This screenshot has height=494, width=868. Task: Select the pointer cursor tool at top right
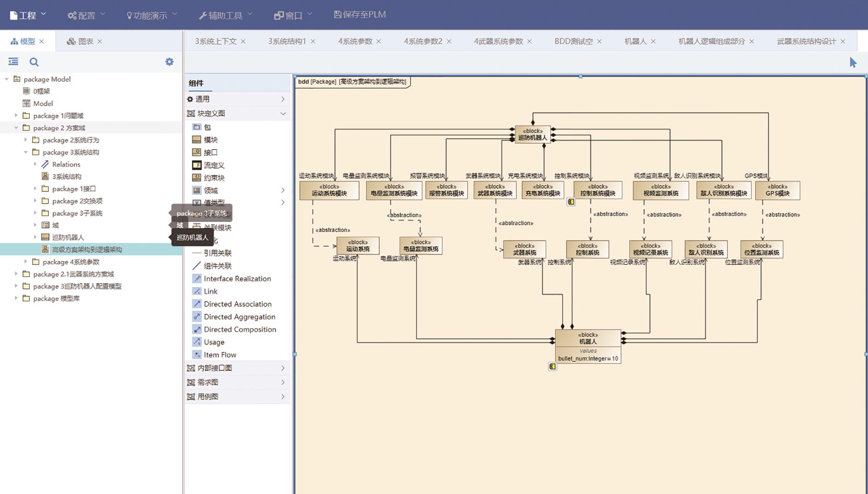tap(853, 62)
